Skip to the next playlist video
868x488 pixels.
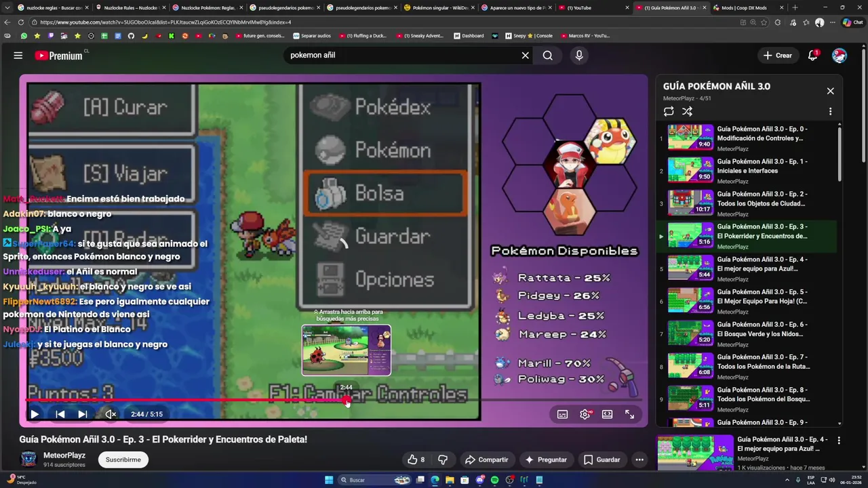point(83,414)
